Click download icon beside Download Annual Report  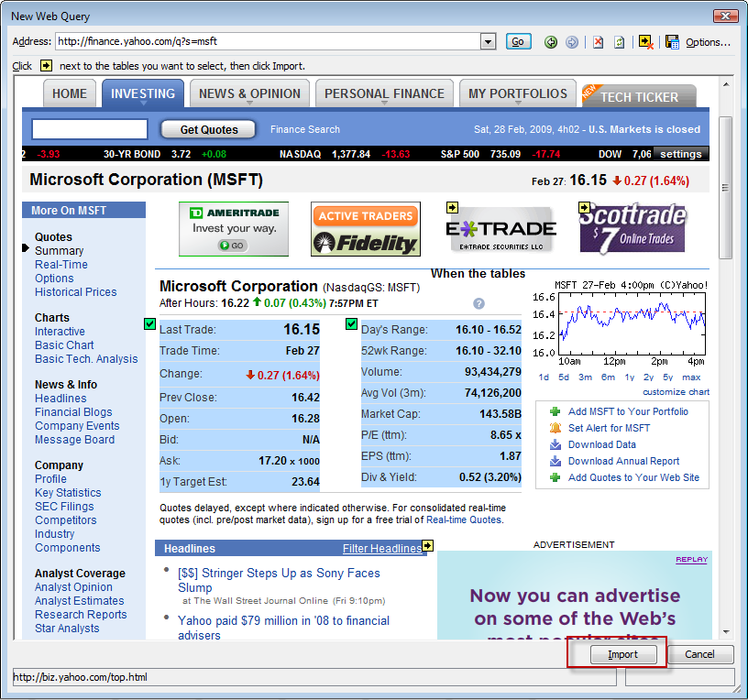click(x=555, y=461)
